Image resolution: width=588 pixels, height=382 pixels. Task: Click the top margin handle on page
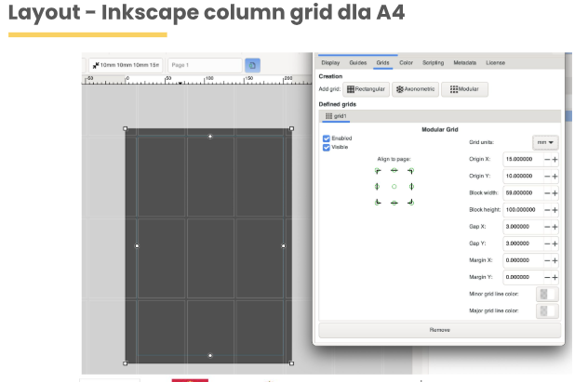point(210,137)
